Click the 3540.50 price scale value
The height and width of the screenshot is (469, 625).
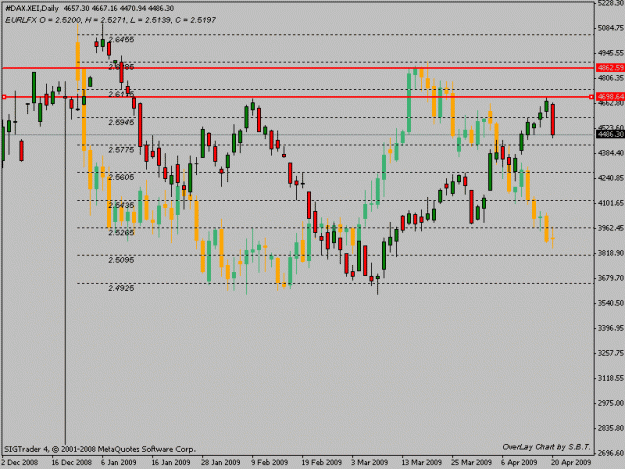coord(611,303)
